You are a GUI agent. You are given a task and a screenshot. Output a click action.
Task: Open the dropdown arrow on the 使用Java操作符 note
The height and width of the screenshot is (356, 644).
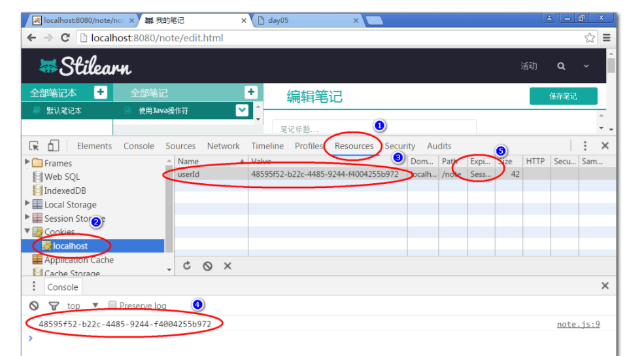(x=242, y=110)
